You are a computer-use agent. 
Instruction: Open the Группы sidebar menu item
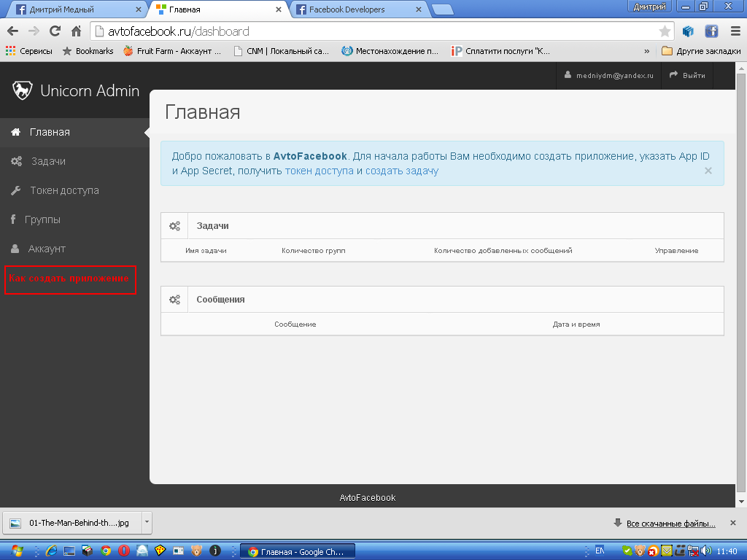coord(75,219)
